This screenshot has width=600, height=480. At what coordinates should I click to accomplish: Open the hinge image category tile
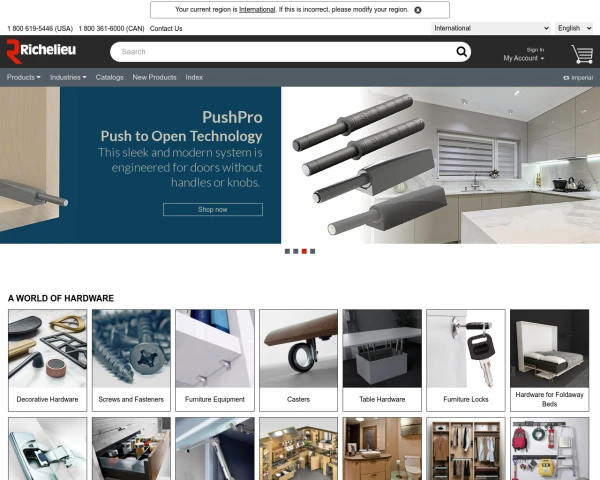click(x=47, y=449)
